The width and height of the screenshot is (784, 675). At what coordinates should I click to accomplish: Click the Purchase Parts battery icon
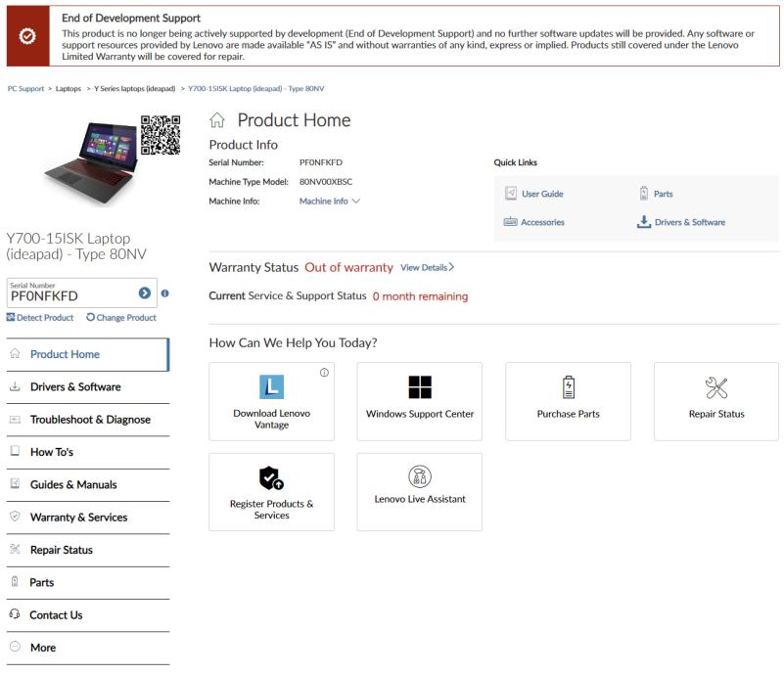569,387
